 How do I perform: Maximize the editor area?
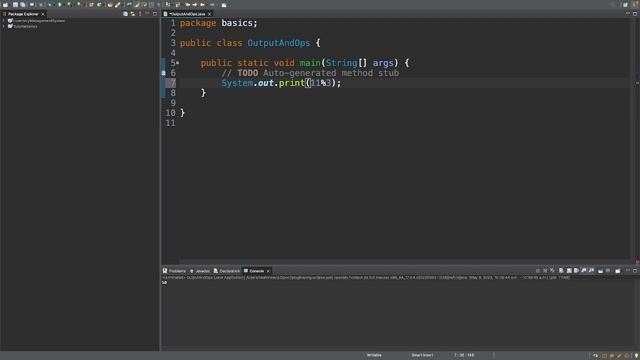point(635,14)
